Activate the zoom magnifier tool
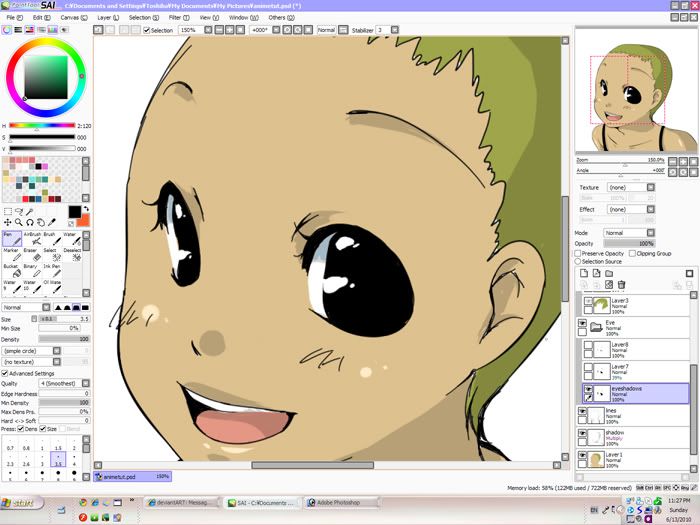 (x=19, y=222)
